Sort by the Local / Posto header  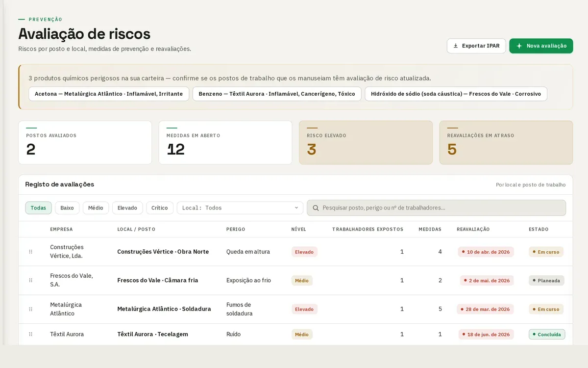(136, 229)
